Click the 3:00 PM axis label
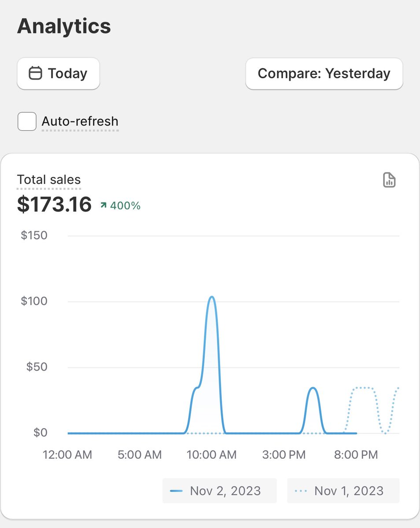 point(284,455)
